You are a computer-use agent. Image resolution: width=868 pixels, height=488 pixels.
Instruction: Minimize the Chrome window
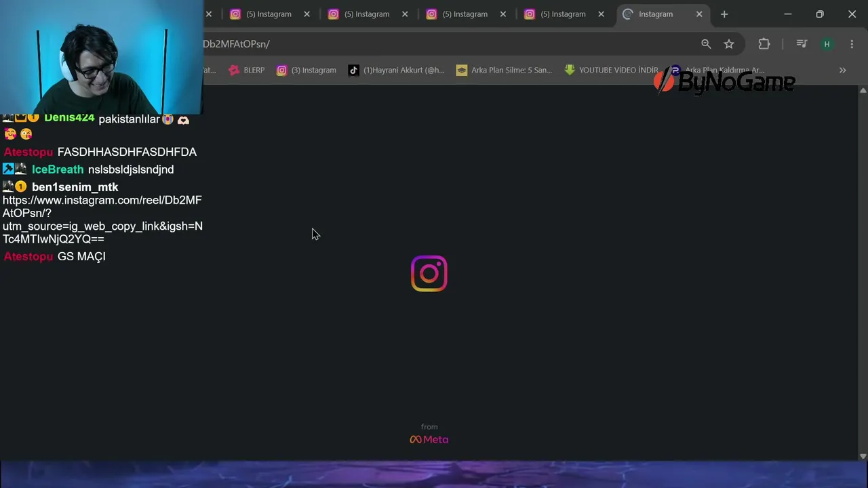788,14
